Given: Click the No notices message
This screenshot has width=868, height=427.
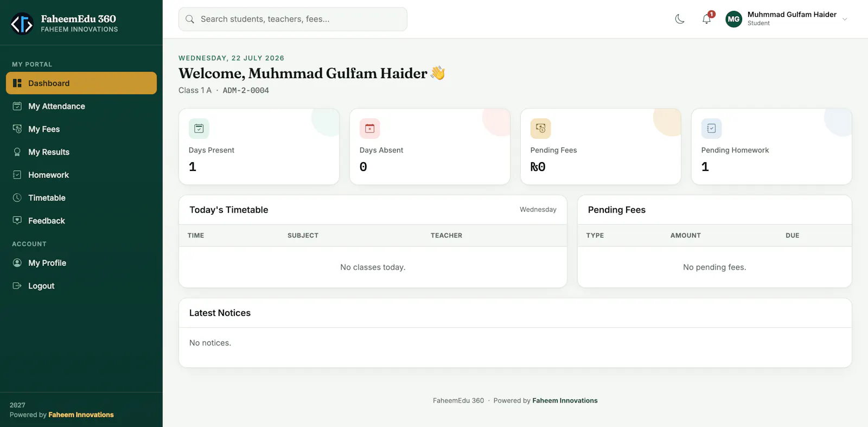Looking at the screenshot, I should pyautogui.click(x=210, y=343).
